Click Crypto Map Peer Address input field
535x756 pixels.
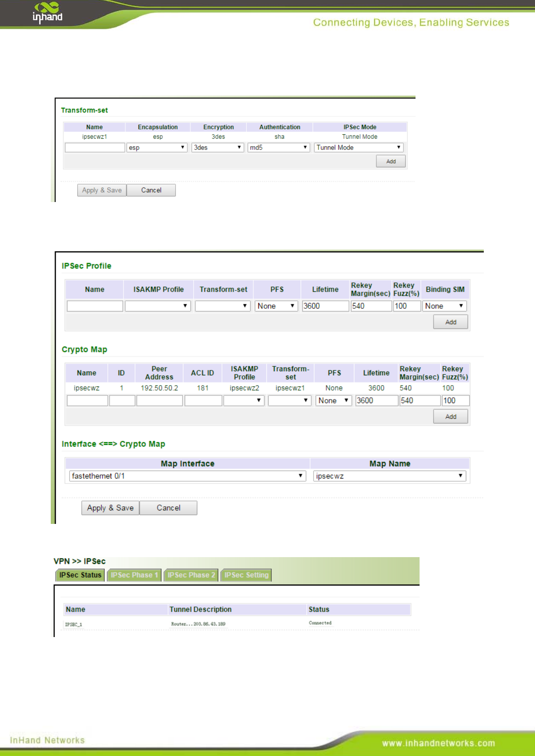[159, 400]
